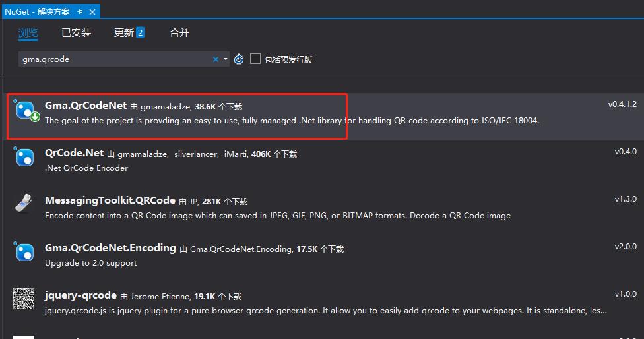Click the Gma.QrCodeNet package icon
This screenshot has width=644, height=339.
[26, 111]
